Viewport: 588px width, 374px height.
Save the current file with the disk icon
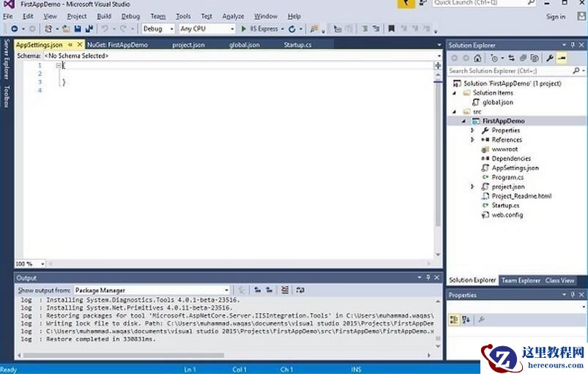pyautogui.click(x=78, y=29)
